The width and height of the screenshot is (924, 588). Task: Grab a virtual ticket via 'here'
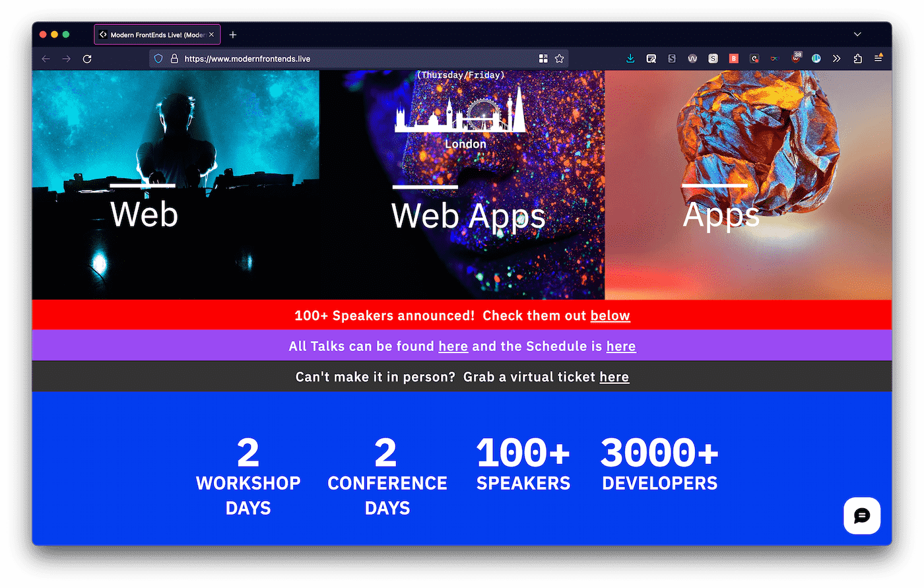click(614, 377)
